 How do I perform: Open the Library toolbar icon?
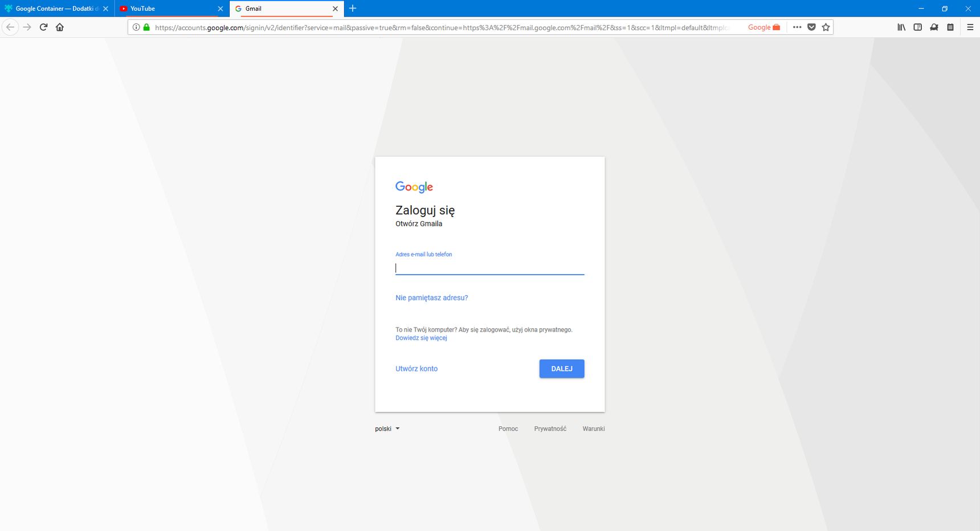pyautogui.click(x=901, y=27)
